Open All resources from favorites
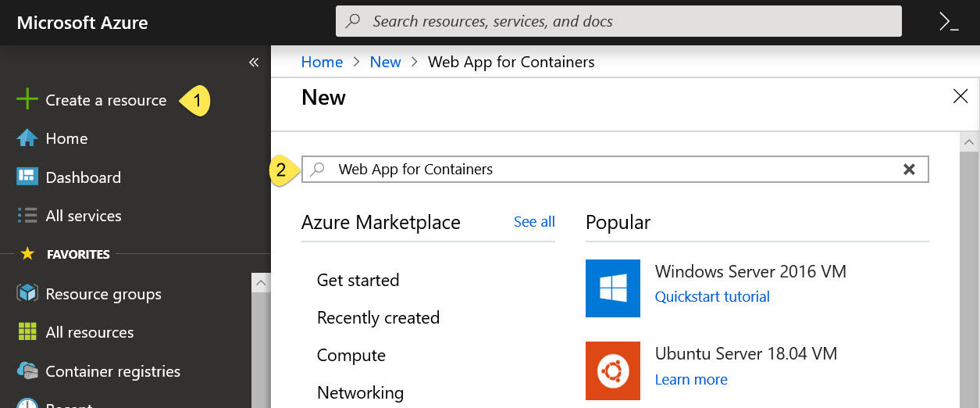This screenshot has height=408, width=980. tap(90, 332)
